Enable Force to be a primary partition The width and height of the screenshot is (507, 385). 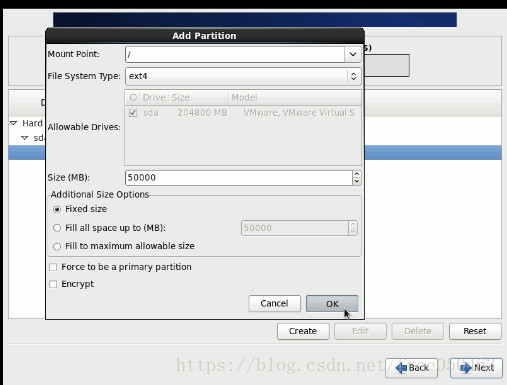pos(53,267)
